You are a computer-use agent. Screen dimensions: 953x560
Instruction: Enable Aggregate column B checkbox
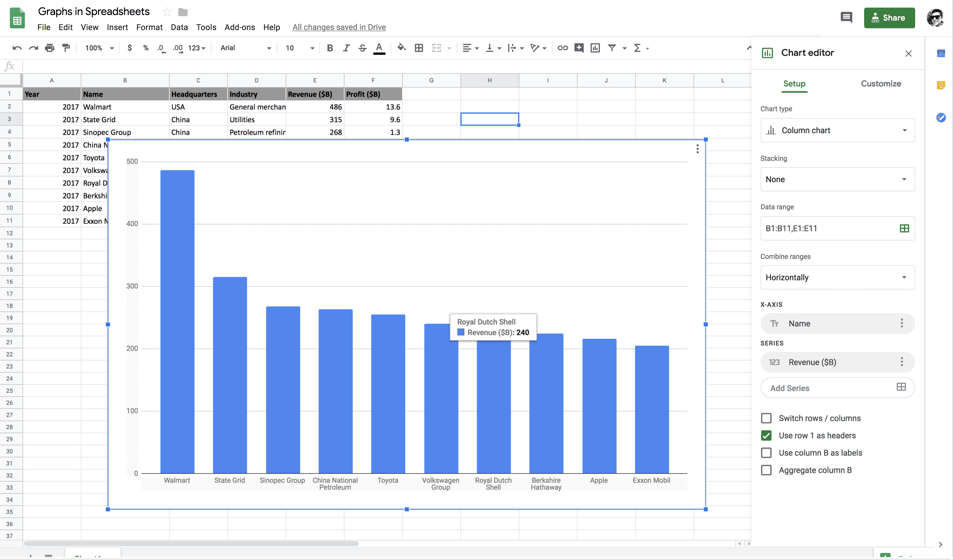point(766,470)
